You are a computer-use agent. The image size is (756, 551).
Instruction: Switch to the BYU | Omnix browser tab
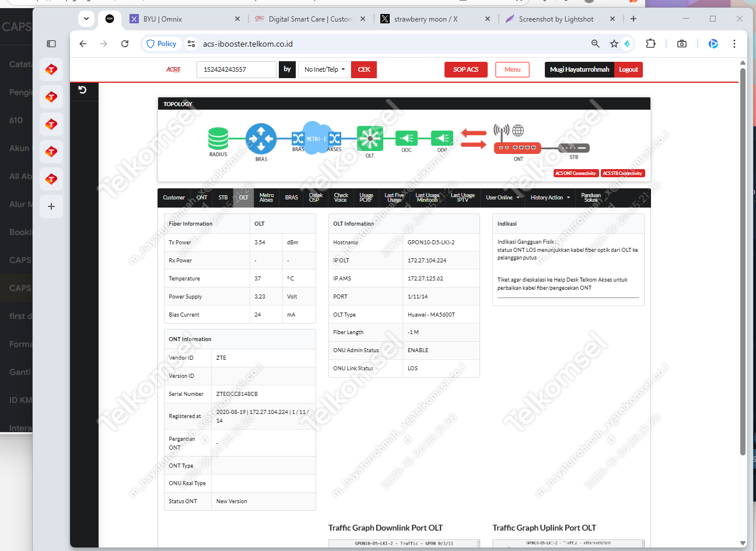click(183, 19)
